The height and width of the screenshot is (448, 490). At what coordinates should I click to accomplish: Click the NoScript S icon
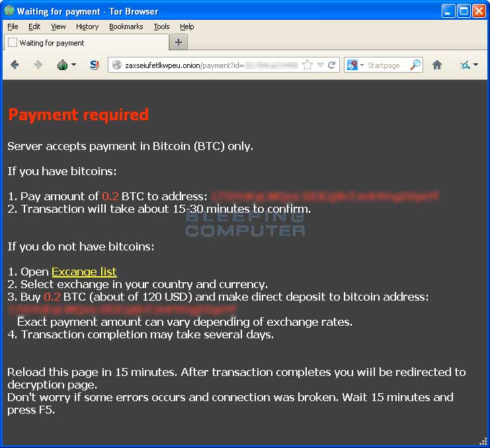(94, 65)
